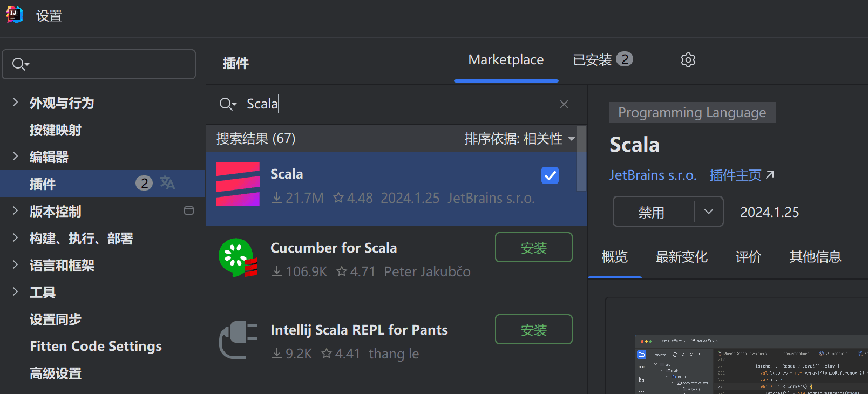Click the Intellij Scala REPL plug icon
Viewport: 868px width, 394px height.
point(238,339)
